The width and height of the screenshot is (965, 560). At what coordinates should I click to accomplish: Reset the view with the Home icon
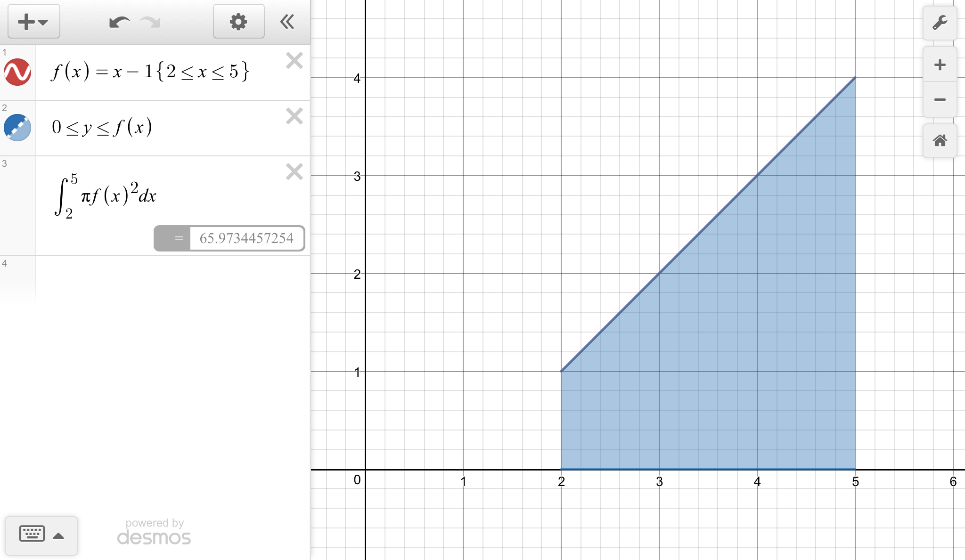pos(940,140)
